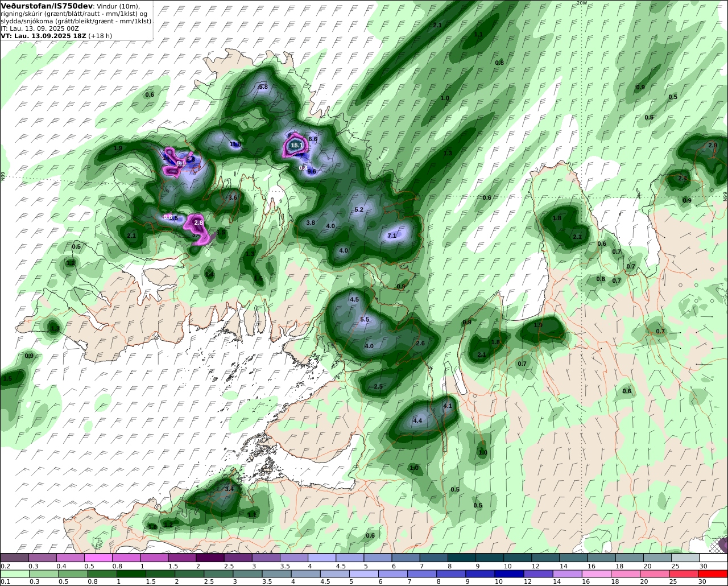
Task: Select the light pink rain swatch labeled 16
Action: (596, 574)
